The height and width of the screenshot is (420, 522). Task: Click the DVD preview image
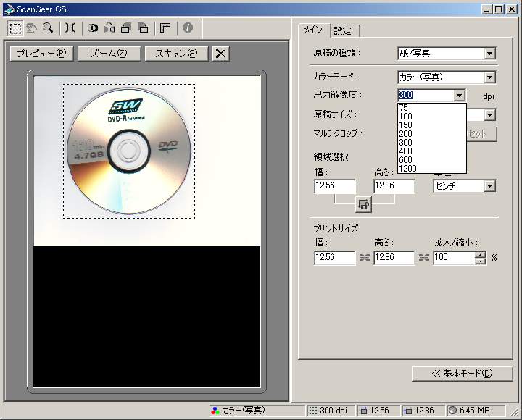click(129, 151)
